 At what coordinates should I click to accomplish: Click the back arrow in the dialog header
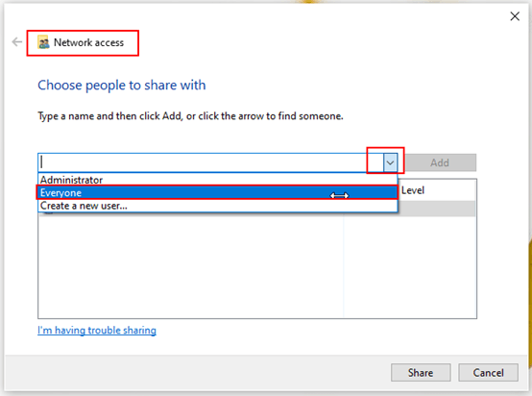point(16,42)
